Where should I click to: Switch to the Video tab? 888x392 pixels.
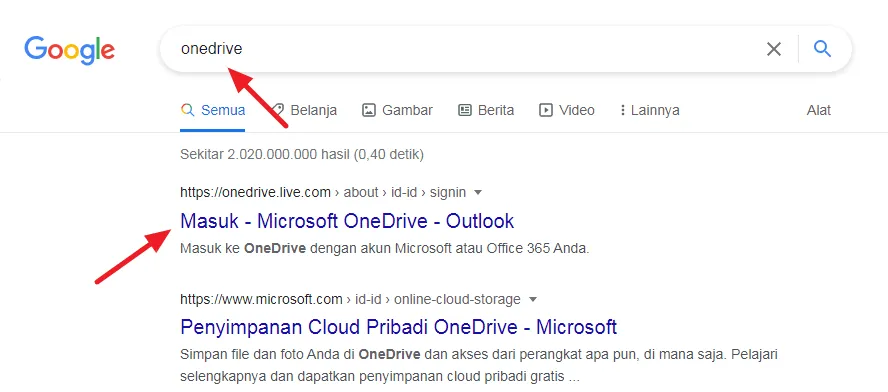coord(566,110)
